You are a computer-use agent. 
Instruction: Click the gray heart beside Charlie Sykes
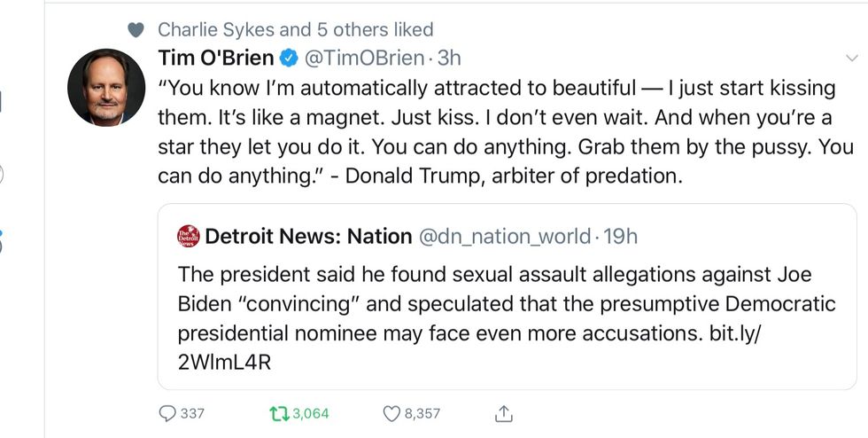tap(136, 30)
